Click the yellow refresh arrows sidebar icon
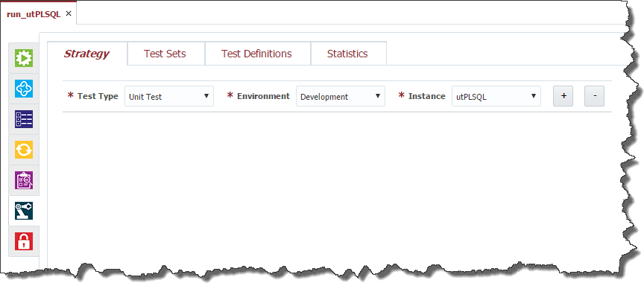644x283 pixels. point(24,150)
